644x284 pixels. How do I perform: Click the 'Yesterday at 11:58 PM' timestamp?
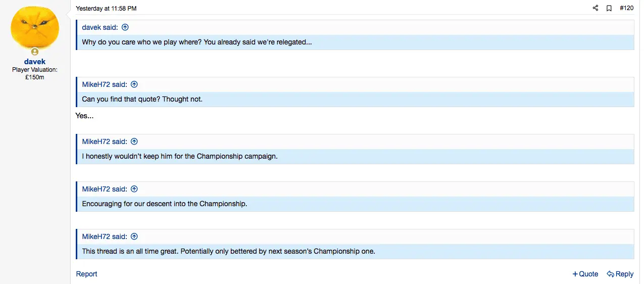(x=106, y=9)
